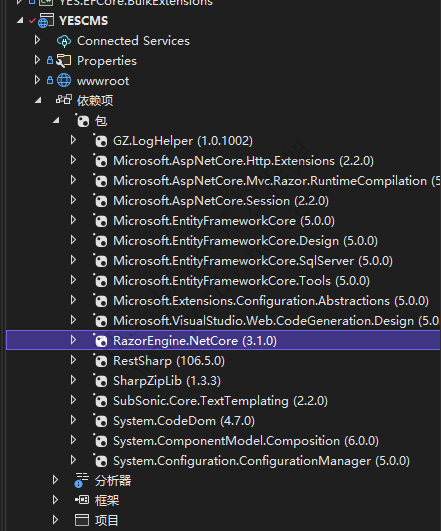Image resolution: width=441 pixels, height=531 pixels.
Task: Click the SharpZipLib package icon
Action: tap(101, 380)
